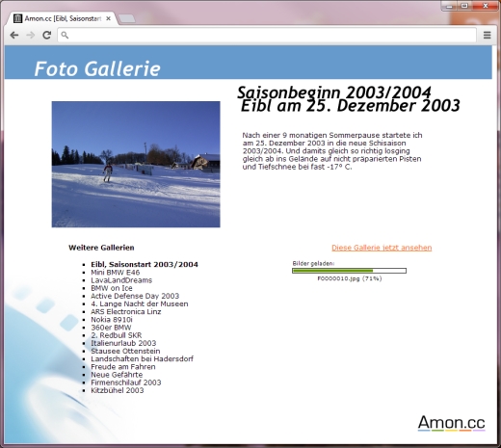The height and width of the screenshot is (448, 501).
Task: Open the Chrome hamburger menu
Action: (488, 35)
